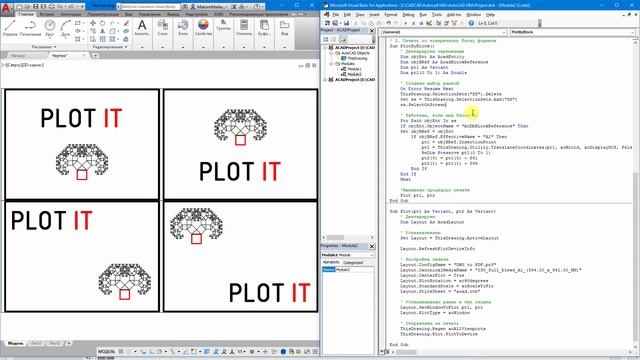Switch to the Model (Модель) layout tab
The height and width of the screenshot is (360, 640).
click(16, 343)
